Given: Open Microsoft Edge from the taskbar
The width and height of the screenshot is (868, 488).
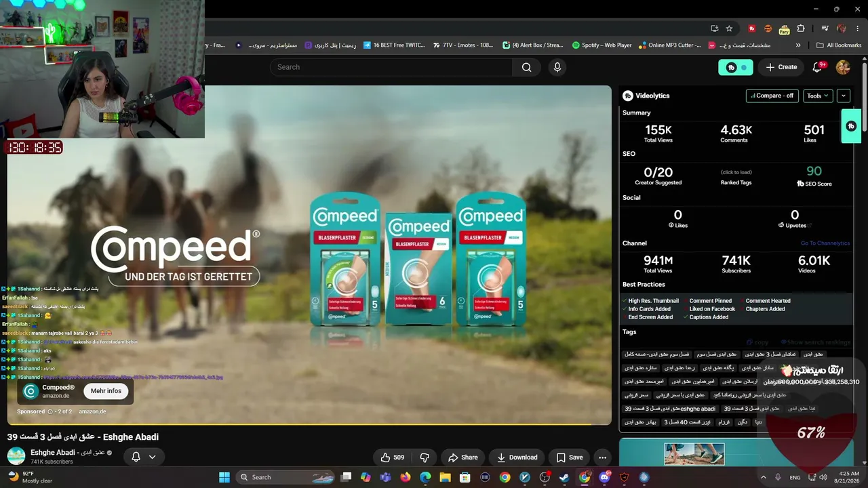Looking at the screenshot, I should pos(425,477).
